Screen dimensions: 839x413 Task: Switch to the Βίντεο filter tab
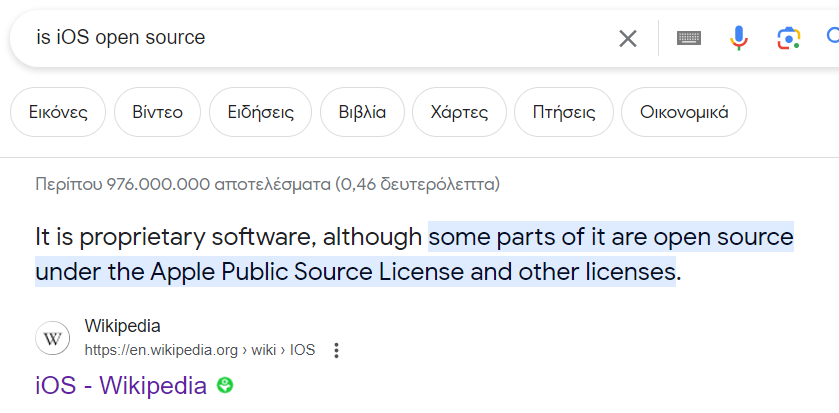[157, 112]
